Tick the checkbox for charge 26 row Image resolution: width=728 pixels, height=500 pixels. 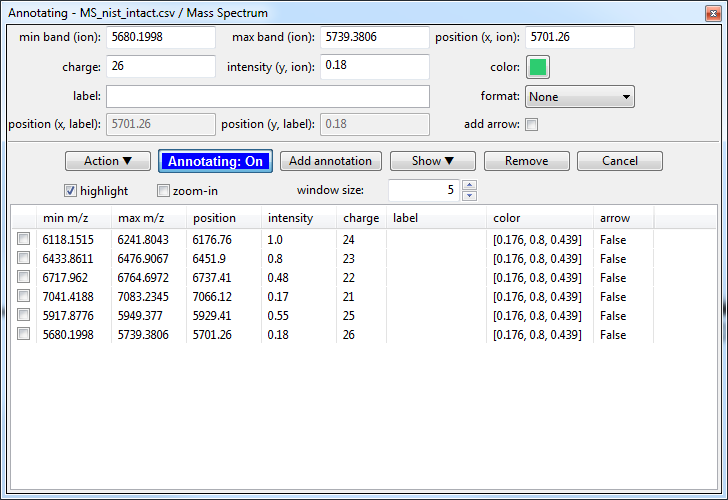(x=23, y=335)
